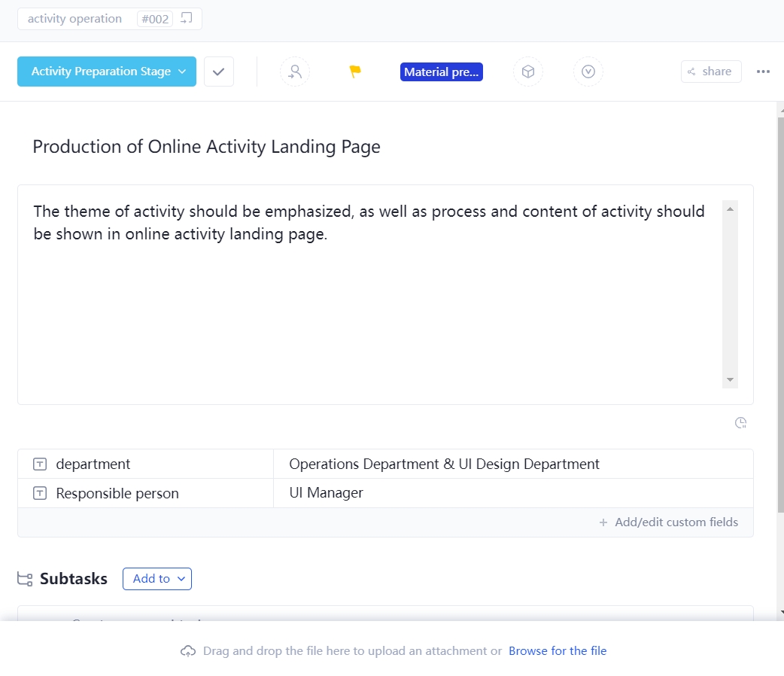The image size is (784, 676).
Task: Click the activity operation breadcrumb
Action: 74,19
